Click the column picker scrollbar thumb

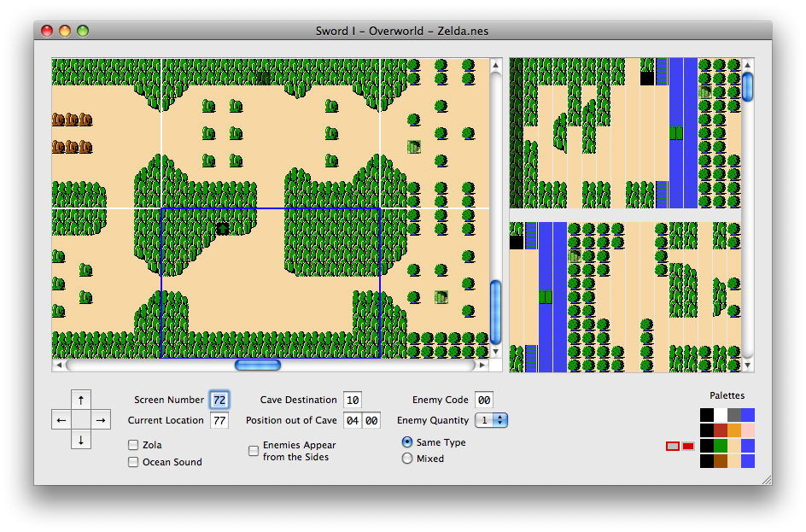(748, 87)
